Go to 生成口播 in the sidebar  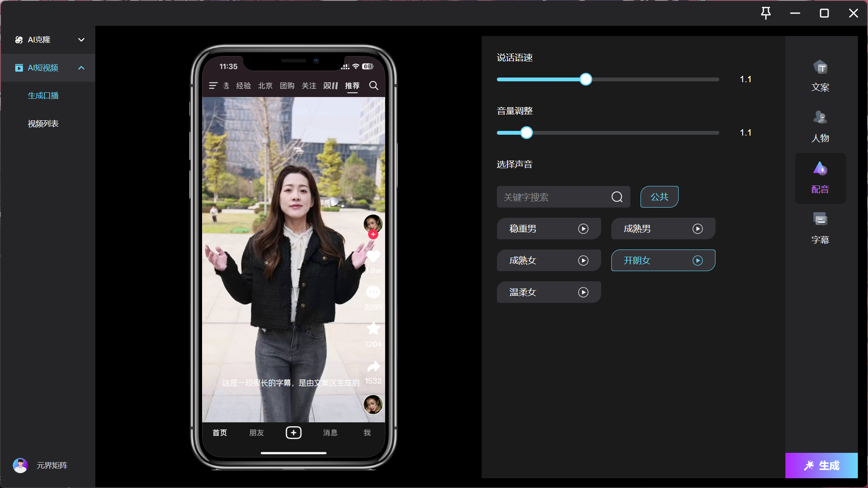tap(43, 96)
